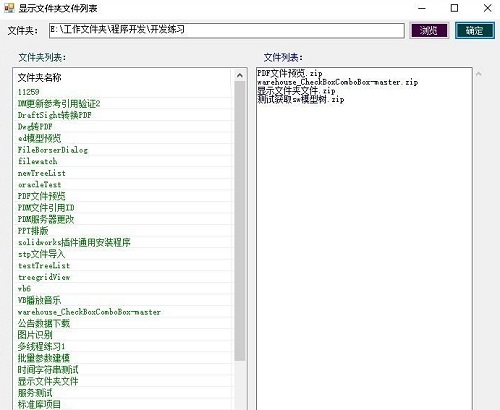Select folder FileBorserDialog

123,150
